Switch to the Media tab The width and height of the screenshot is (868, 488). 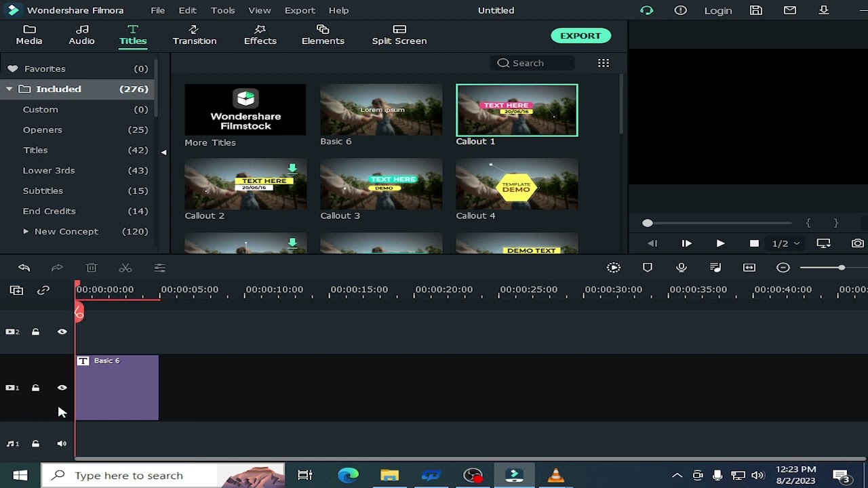pos(28,35)
